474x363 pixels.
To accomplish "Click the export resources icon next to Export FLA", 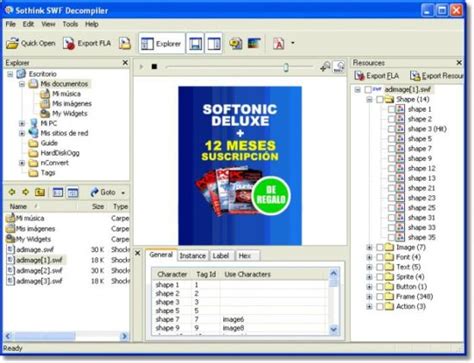I will pyautogui.click(x=125, y=43).
